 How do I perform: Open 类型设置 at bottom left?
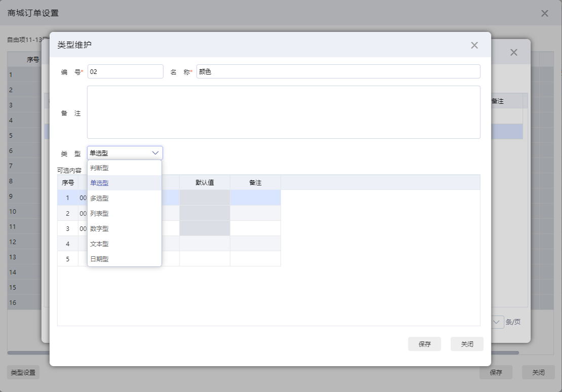click(23, 373)
